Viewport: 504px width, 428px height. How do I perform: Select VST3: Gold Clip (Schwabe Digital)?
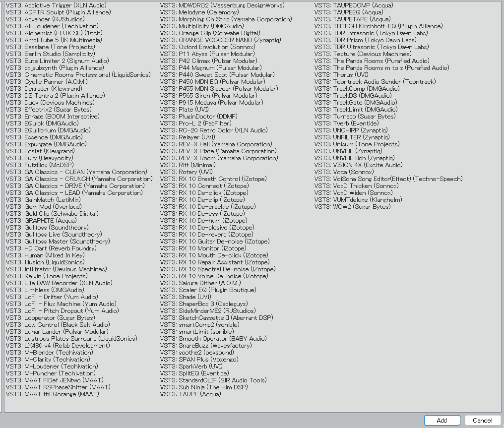coord(52,213)
